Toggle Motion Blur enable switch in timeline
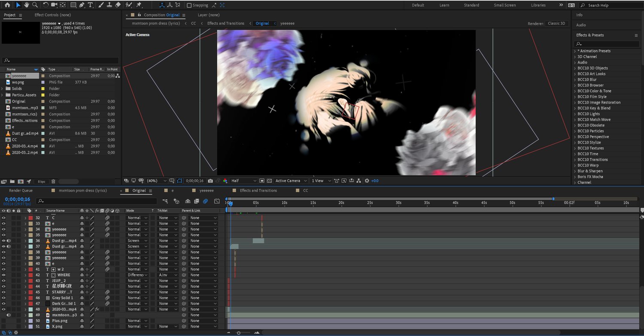The height and width of the screenshot is (336, 644). pyautogui.click(x=206, y=201)
